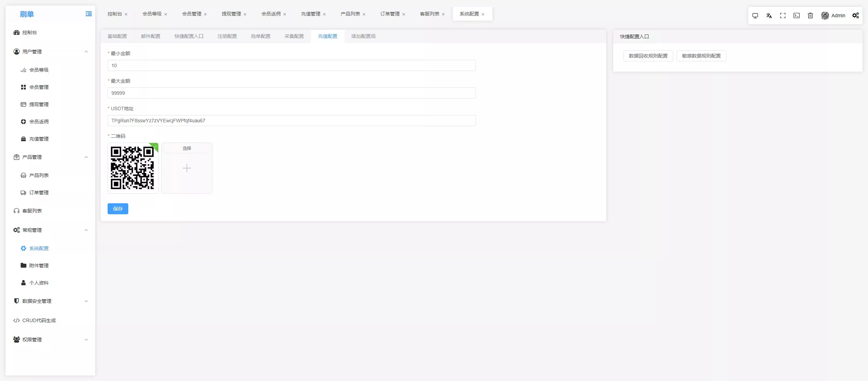Open the terminal icon in the header

pyautogui.click(x=797, y=16)
